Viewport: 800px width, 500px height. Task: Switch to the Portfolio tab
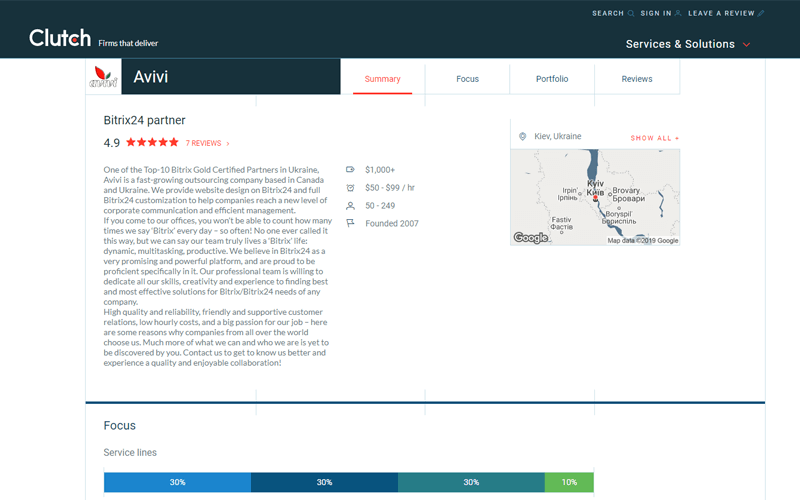click(552, 79)
